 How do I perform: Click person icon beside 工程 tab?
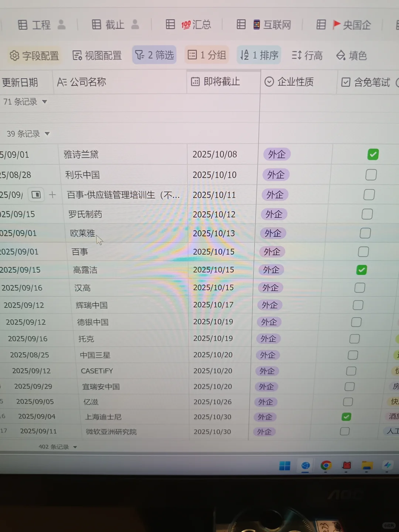(62, 25)
